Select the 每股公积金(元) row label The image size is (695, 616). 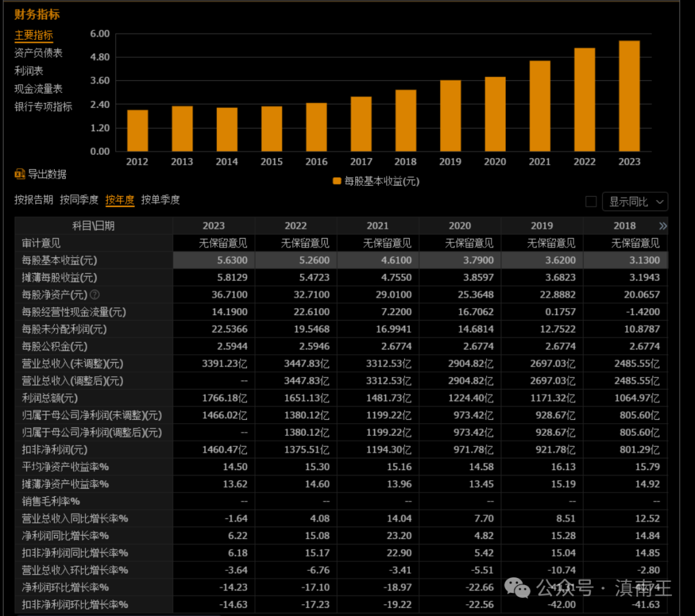pos(55,347)
